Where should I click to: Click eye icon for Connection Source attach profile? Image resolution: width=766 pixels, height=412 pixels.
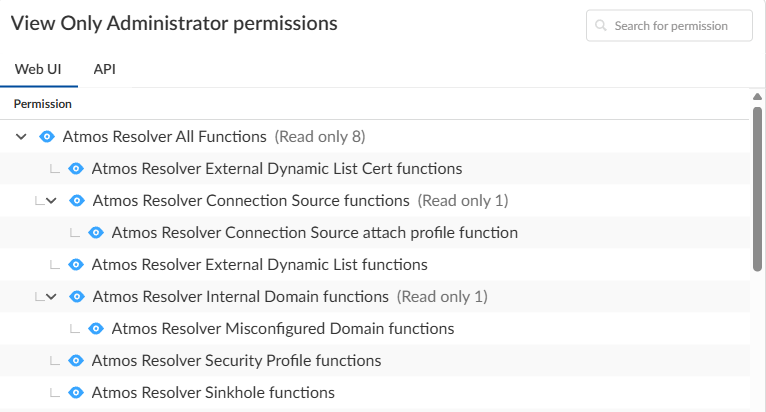(x=96, y=233)
